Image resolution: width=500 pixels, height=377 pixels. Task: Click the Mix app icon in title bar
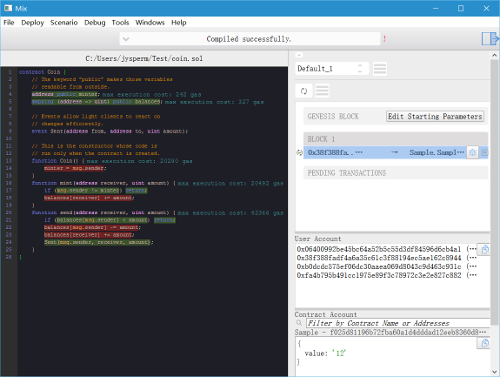point(8,8)
